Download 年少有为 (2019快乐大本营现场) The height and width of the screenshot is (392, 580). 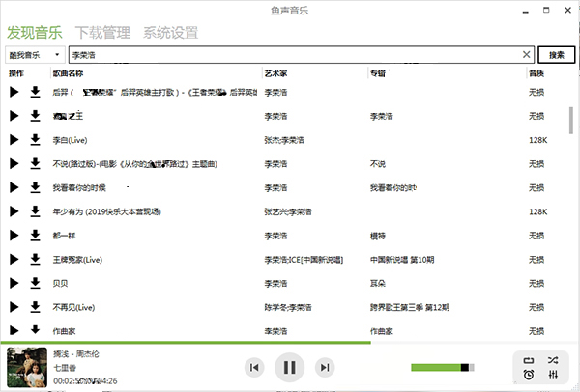point(35,211)
